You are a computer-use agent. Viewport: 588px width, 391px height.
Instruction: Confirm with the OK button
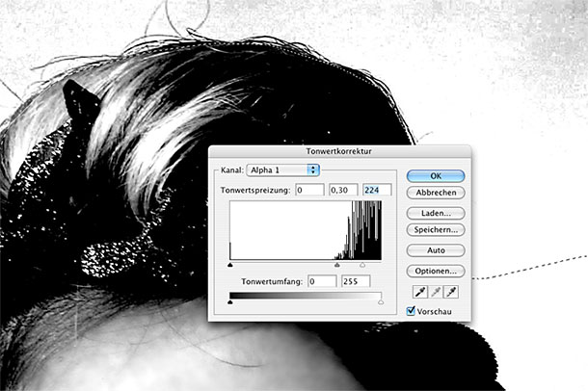(x=436, y=175)
